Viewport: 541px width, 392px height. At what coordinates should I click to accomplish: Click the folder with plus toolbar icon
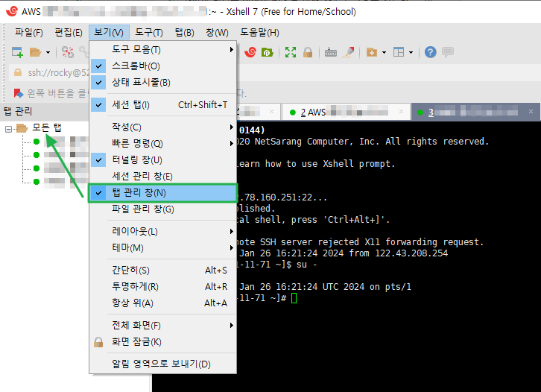click(x=372, y=52)
